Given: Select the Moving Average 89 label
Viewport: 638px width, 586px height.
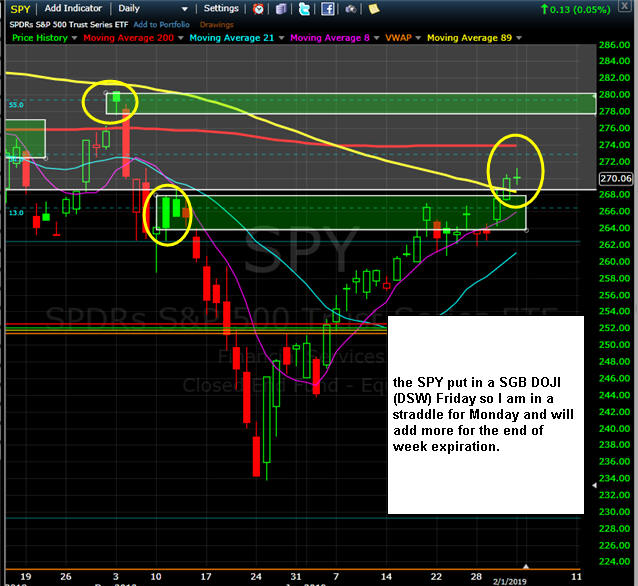Looking at the screenshot, I should (470, 38).
